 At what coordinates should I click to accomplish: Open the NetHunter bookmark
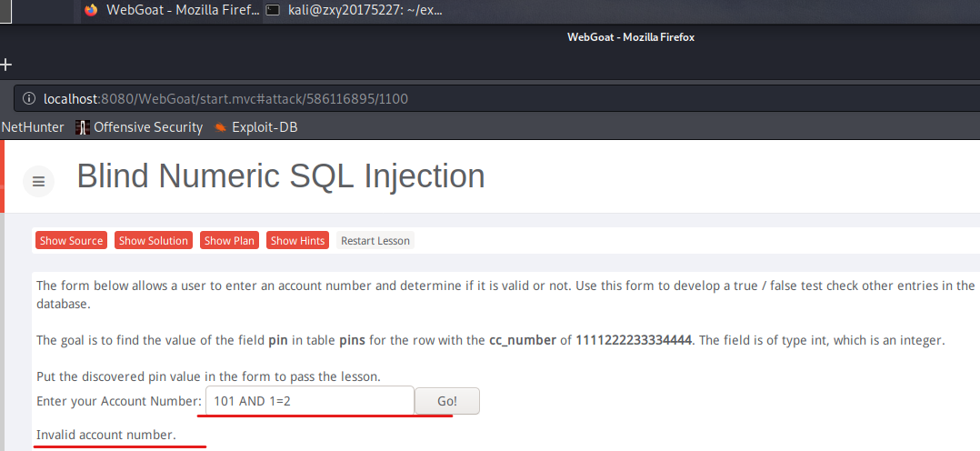point(33,127)
